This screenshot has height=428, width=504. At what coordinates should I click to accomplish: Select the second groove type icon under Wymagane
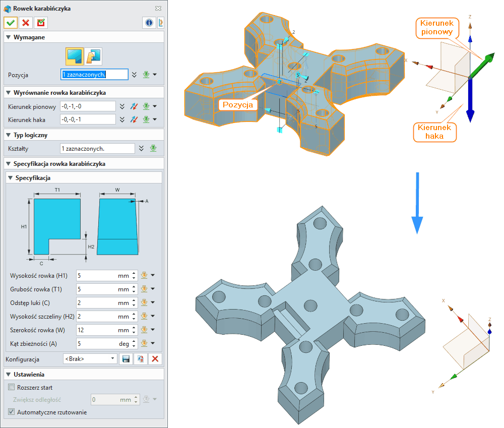pyautogui.click(x=93, y=55)
